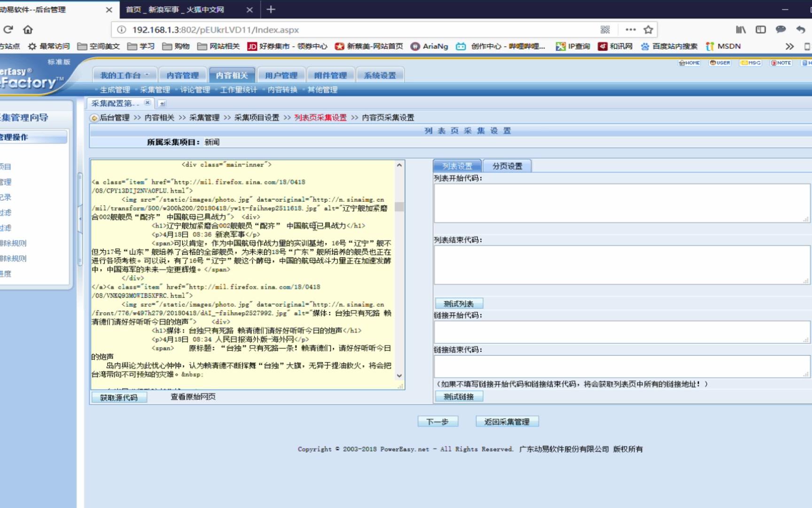Open the MSDN bookmark
The width and height of the screenshot is (812, 508).
tap(724, 46)
